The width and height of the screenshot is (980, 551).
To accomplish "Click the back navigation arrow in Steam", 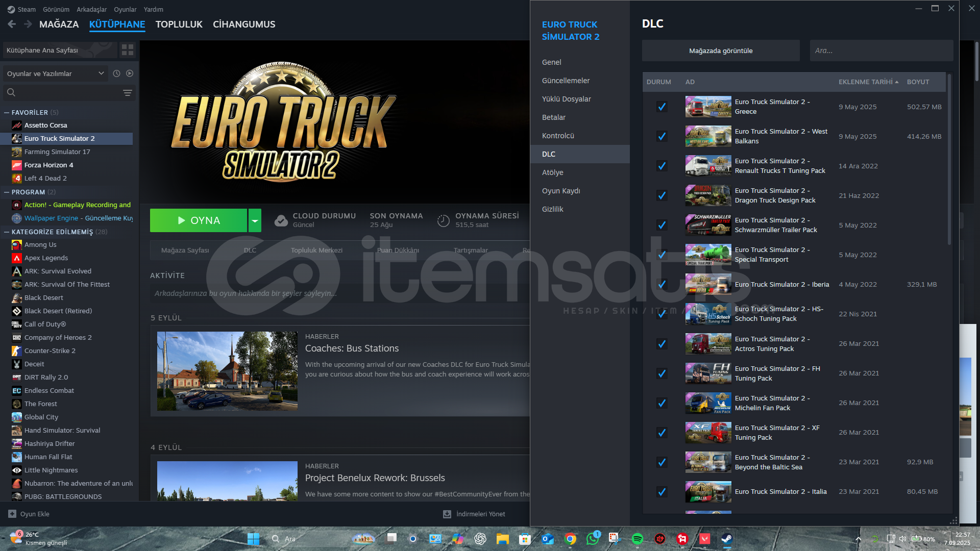I will (x=12, y=24).
